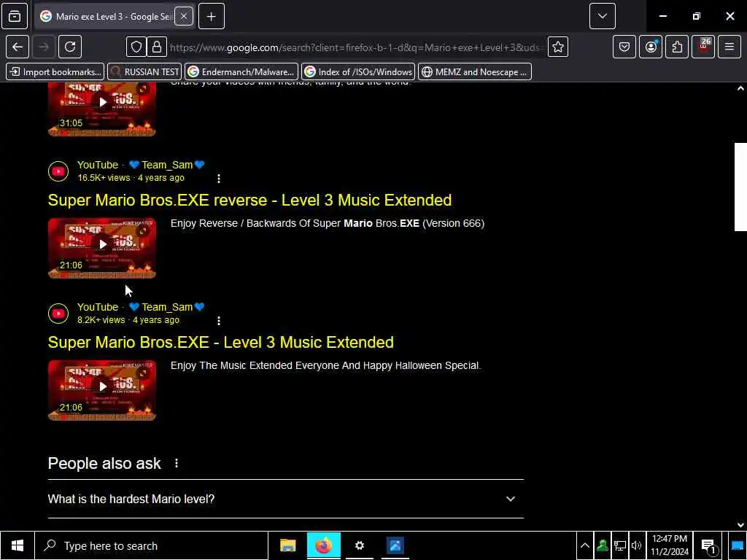The image size is (747, 560).
Task: Click the green user tray icon
Action: 602,545
